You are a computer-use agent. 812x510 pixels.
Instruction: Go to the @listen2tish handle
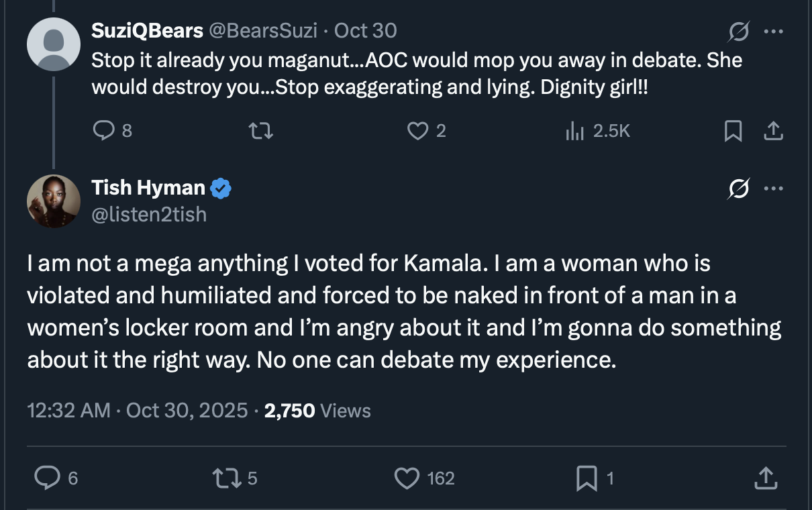pos(149,214)
